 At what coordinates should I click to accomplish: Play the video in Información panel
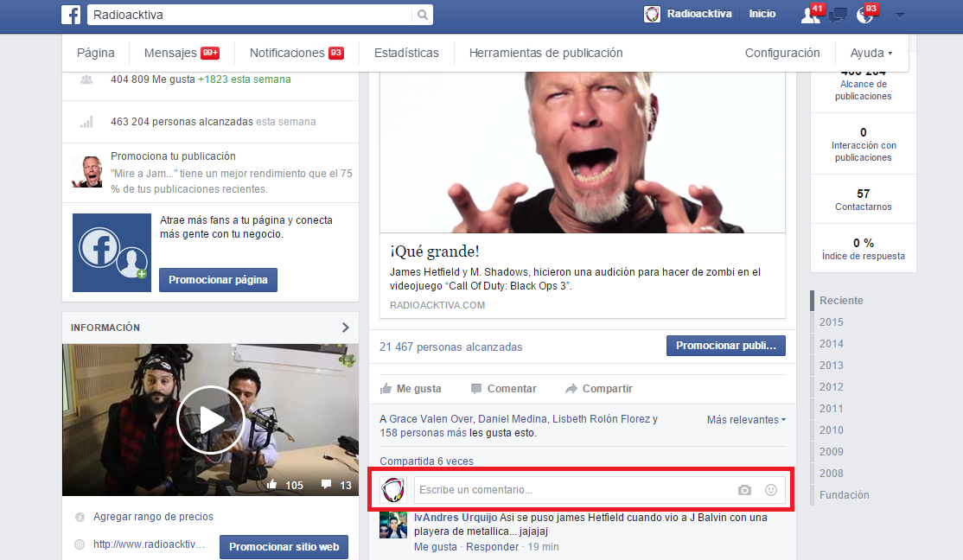click(x=210, y=420)
